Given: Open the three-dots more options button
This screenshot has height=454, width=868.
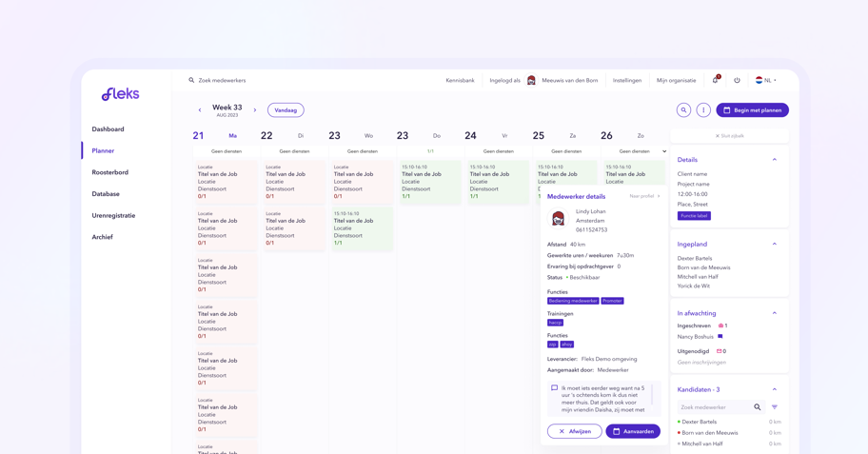Looking at the screenshot, I should coord(703,110).
